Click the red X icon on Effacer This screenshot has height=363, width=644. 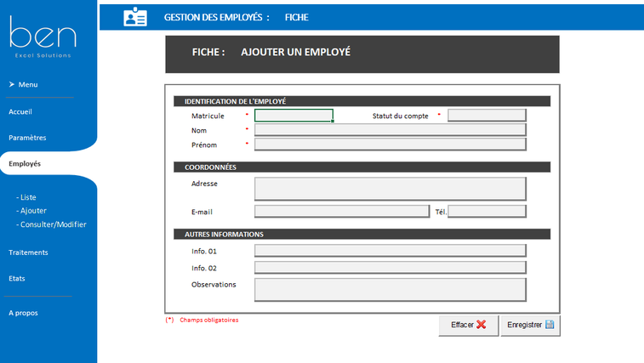(x=482, y=325)
